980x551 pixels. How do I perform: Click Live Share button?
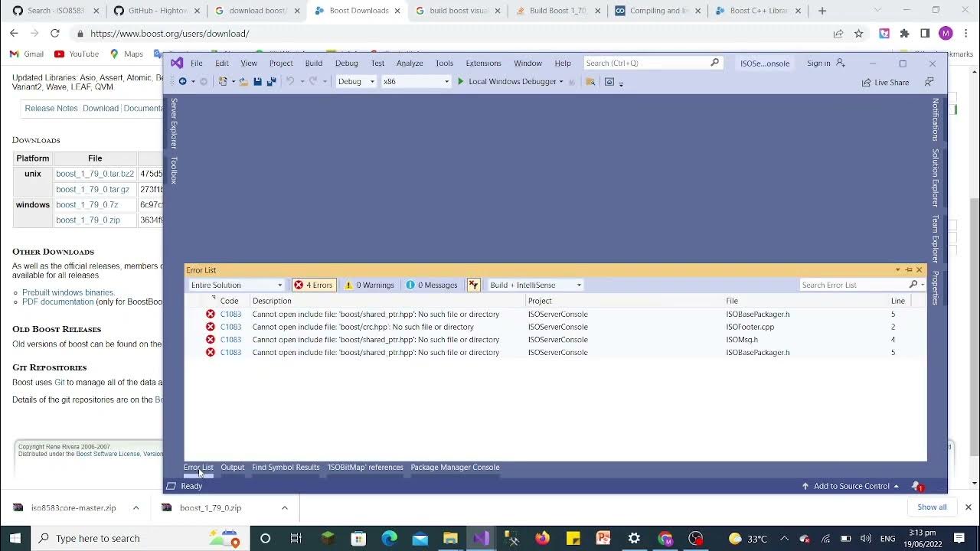886,82
